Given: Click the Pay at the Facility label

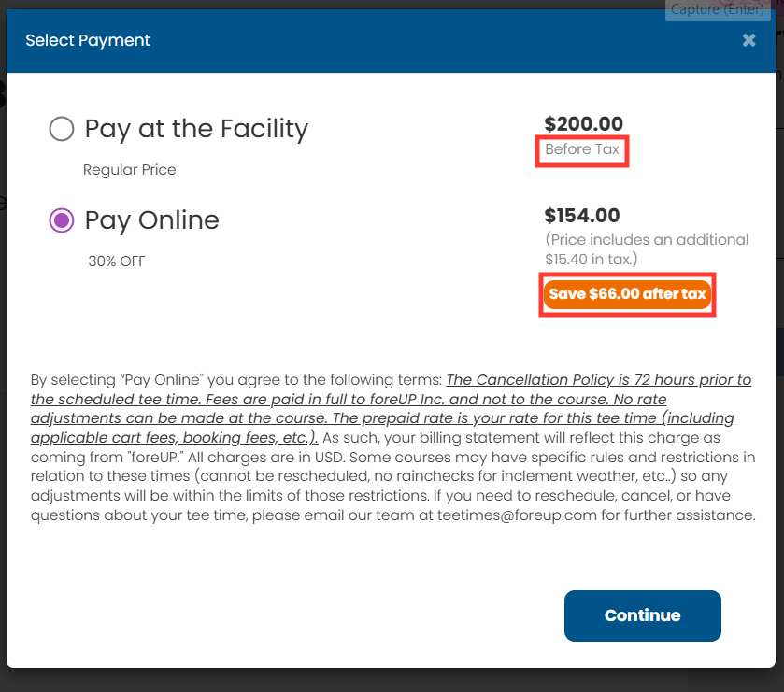Looking at the screenshot, I should click(196, 130).
